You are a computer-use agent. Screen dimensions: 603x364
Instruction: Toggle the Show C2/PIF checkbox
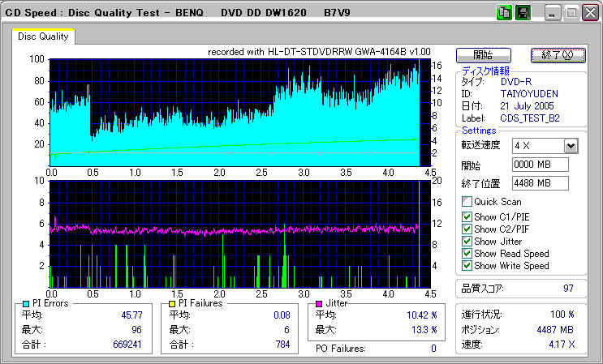click(467, 229)
